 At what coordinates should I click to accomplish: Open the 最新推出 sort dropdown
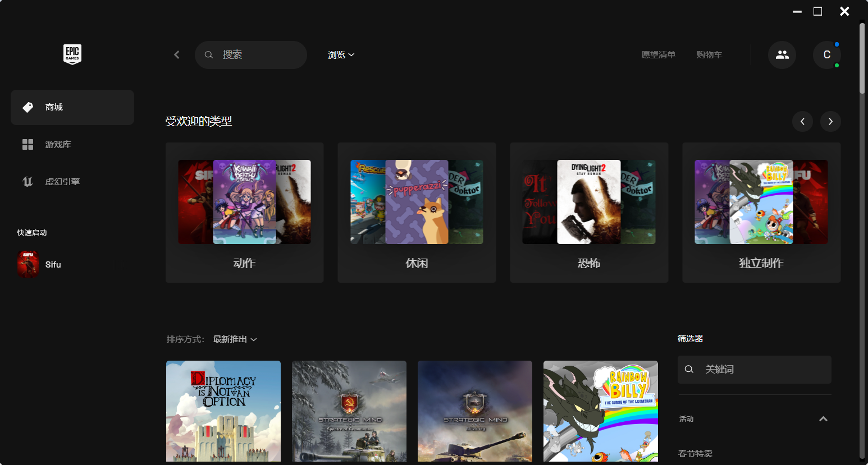click(235, 339)
